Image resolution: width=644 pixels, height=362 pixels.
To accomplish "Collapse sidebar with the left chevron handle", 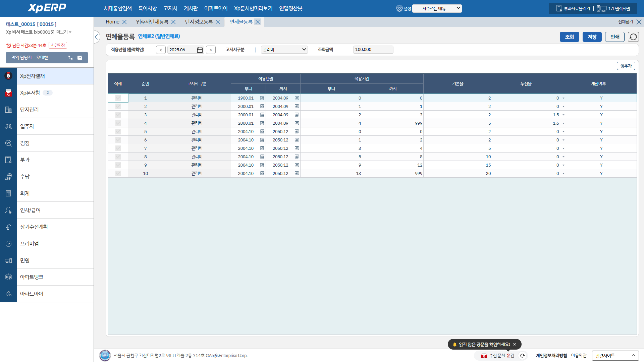I will [x=97, y=37].
